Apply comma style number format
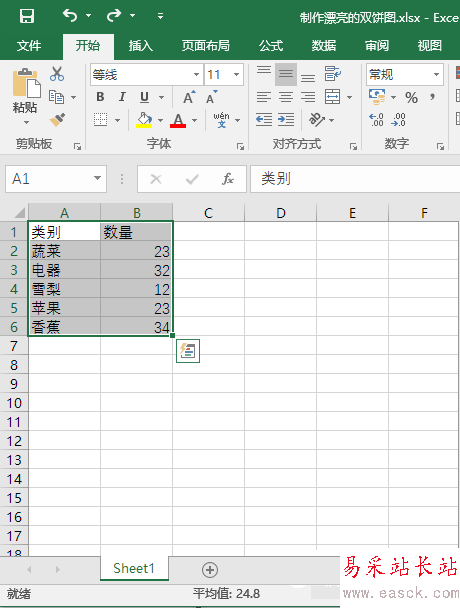460x608 pixels. (x=432, y=97)
